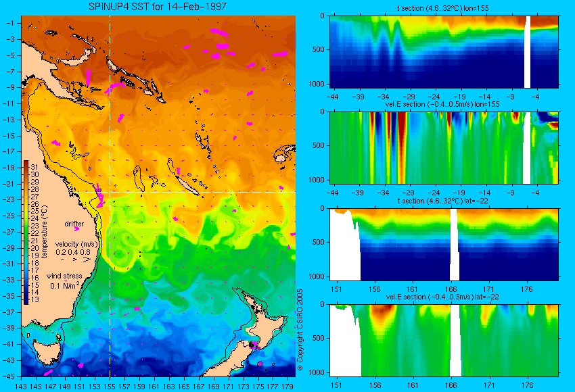This screenshot has height=392, width=575.
Task: Click the vertical temperature color bar legend
Action: click(x=26, y=232)
